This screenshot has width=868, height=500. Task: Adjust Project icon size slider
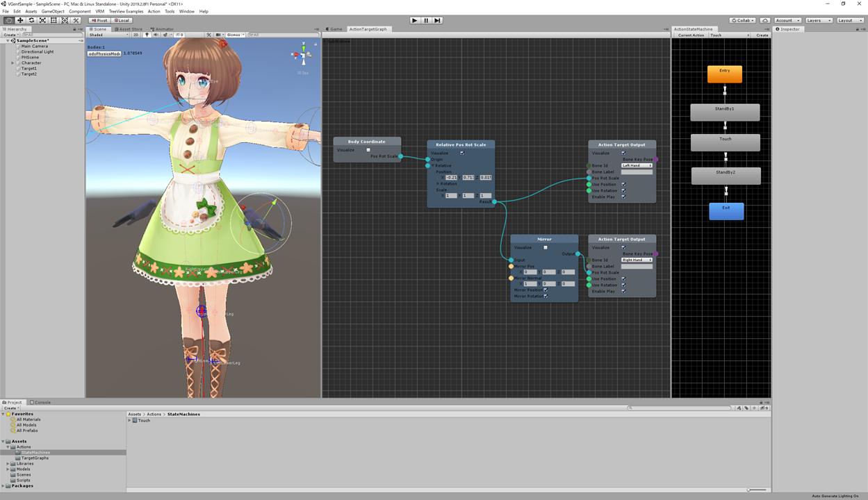[x=758, y=490]
